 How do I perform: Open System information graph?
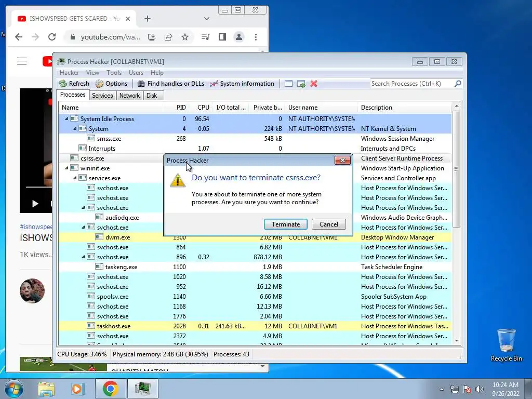pyautogui.click(x=242, y=84)
